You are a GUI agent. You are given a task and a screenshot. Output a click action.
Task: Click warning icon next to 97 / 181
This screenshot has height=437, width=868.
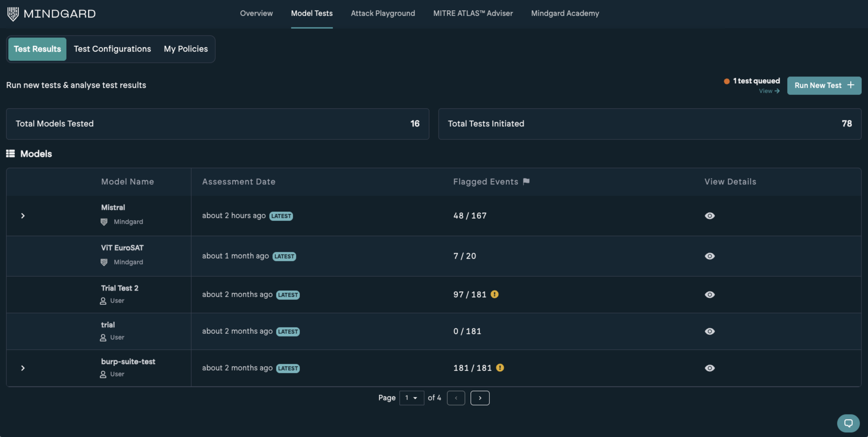point(494,294)
